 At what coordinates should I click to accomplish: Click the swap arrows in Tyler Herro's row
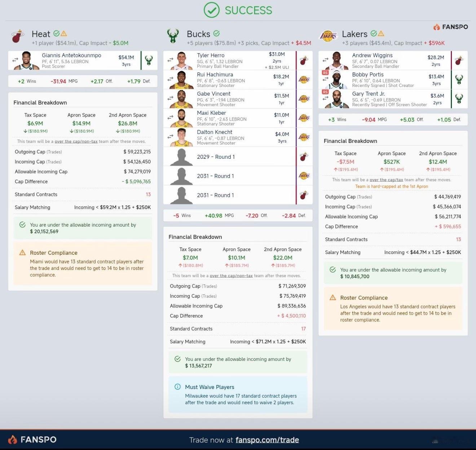coord(170,60)
